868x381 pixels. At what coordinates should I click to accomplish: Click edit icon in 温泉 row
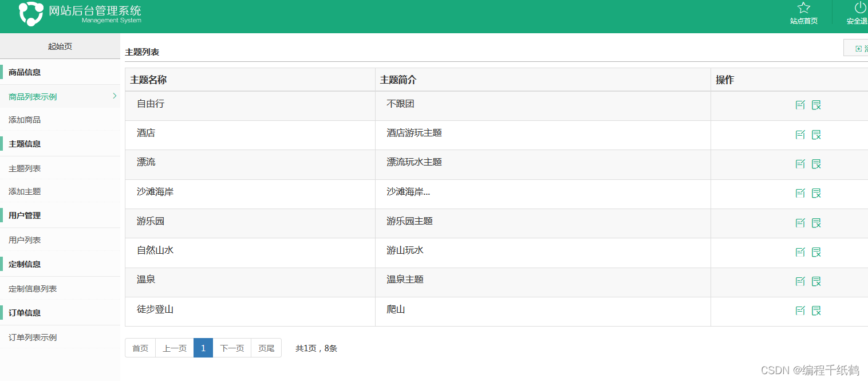click(800, 281)
